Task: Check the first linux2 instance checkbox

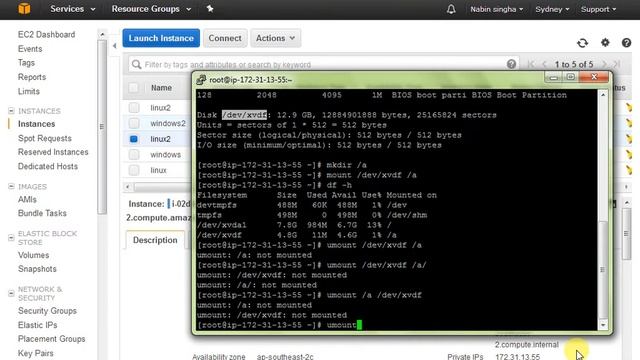Action: [133, 107]
